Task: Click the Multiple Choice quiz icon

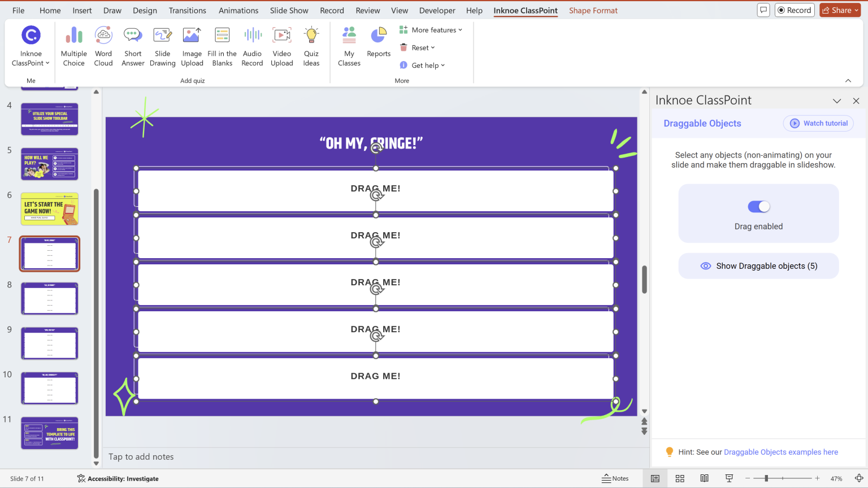Action: [73, 37]
